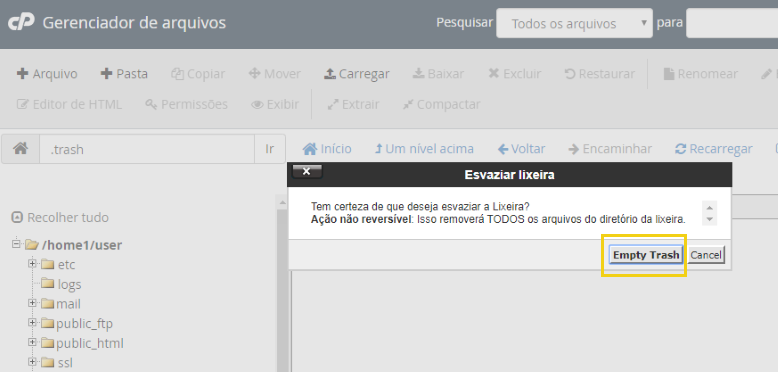The width and height of the screenshot is (778, 372).
Task: Open the Carregar upload tool
Action: [357, 74]
